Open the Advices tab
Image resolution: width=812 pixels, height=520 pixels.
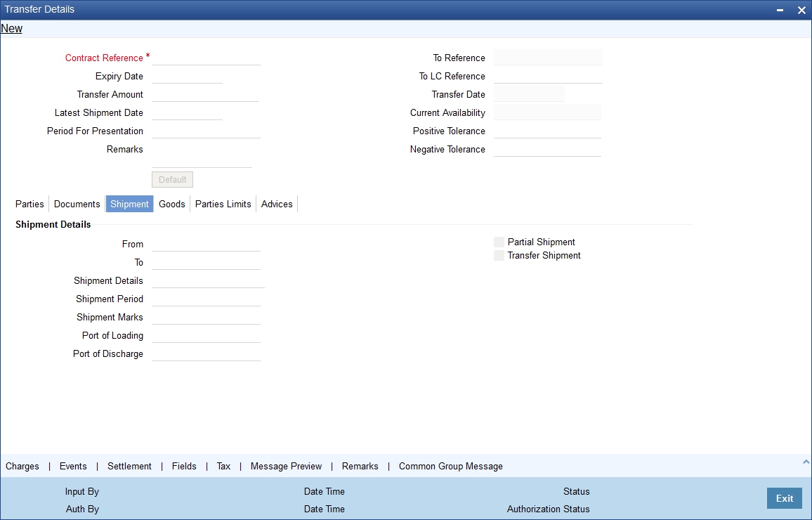[277, 204]
